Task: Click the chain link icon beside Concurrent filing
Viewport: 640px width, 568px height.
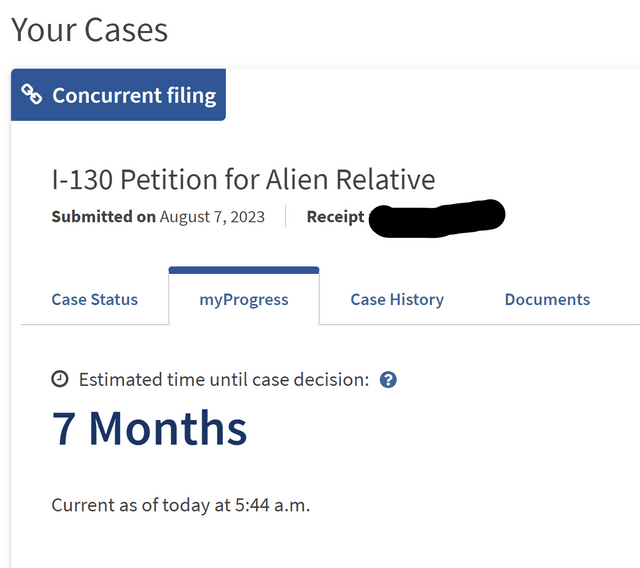Action: pos(31,94)
